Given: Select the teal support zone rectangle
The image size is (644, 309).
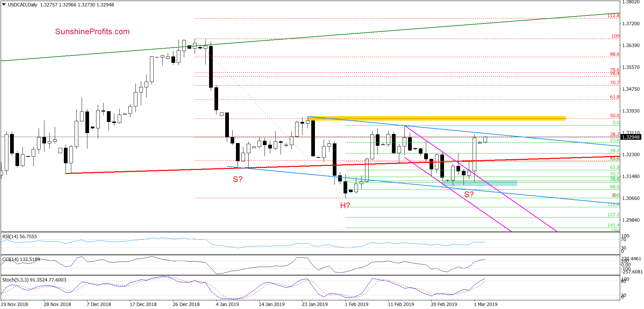Looking at the screenshot, I should click(x=480, y=183).
